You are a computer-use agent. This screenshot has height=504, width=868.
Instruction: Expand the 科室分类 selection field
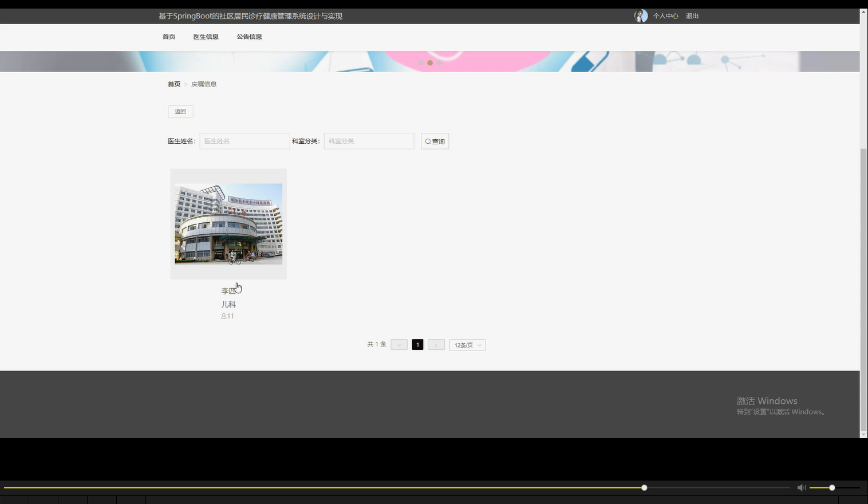click(368, 141)
